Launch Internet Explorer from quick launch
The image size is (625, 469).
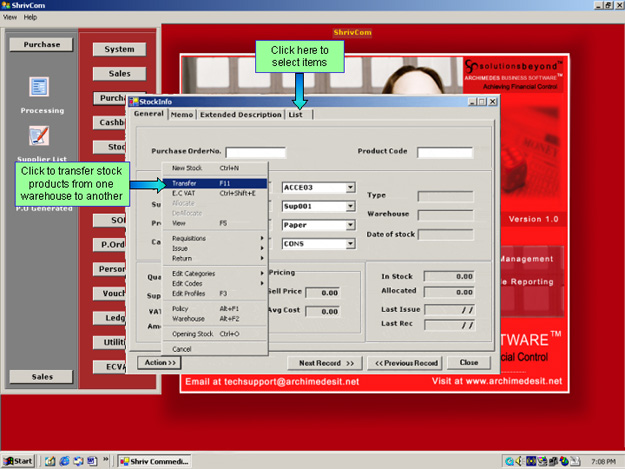(64, 461)
